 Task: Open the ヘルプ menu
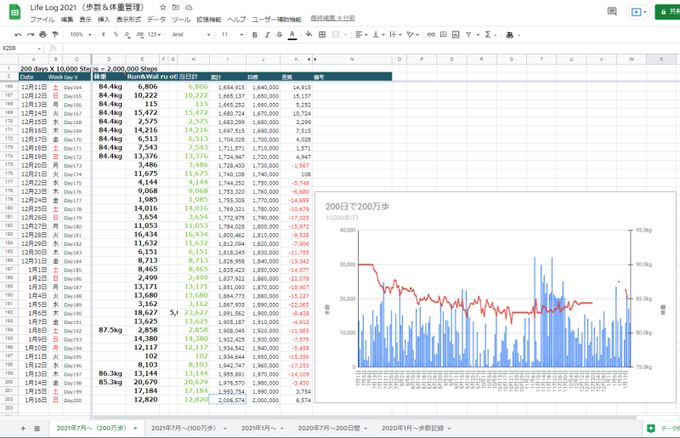[x=236, y=20]
